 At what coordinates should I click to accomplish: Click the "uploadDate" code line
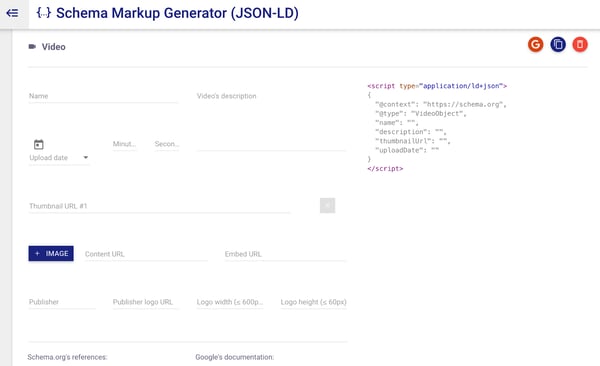pyautogui.click(x=407, y=150)
